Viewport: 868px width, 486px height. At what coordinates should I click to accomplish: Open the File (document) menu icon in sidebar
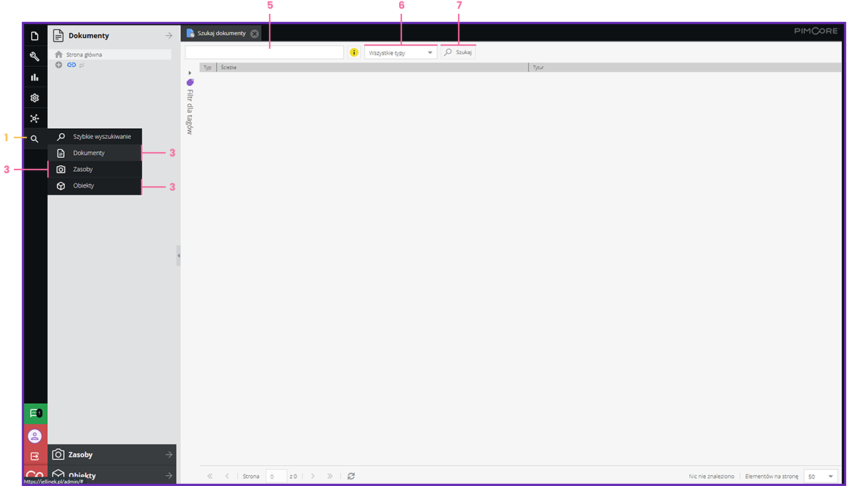[34, 36]
